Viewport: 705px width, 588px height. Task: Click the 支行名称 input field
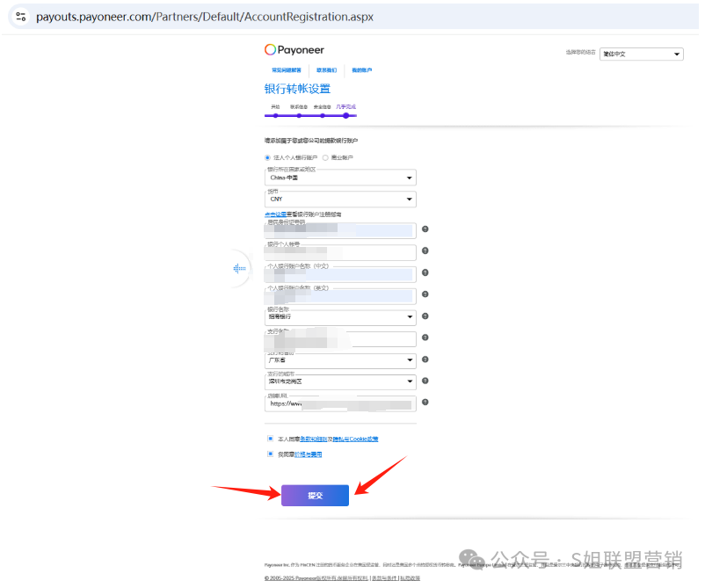click(340, 339)
